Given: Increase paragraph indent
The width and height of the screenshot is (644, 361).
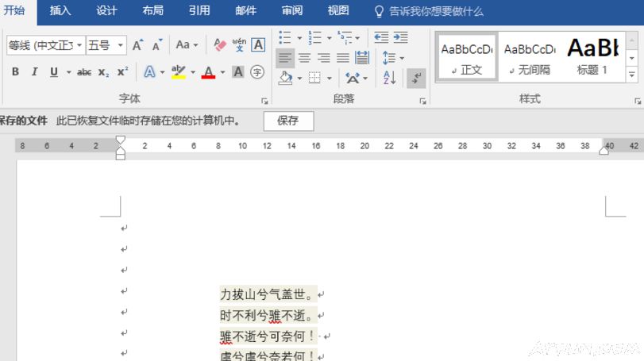Looking at the screenshot, I should pyautogui.click(x=400, y=37).
